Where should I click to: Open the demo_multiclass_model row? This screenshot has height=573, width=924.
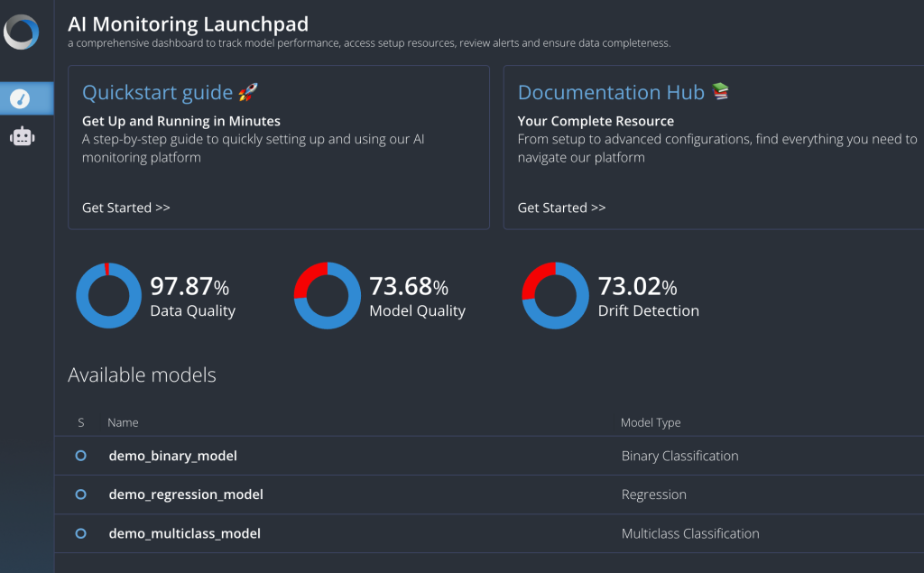[489, 533]
